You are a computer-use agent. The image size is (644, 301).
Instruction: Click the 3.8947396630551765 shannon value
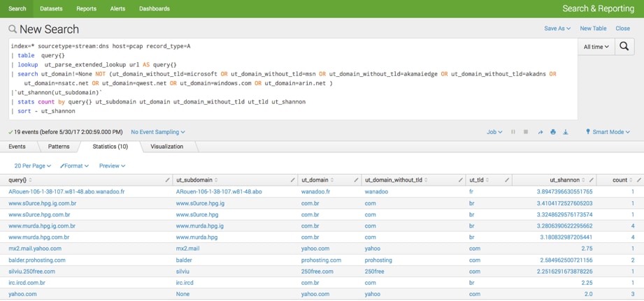point(566,191)
